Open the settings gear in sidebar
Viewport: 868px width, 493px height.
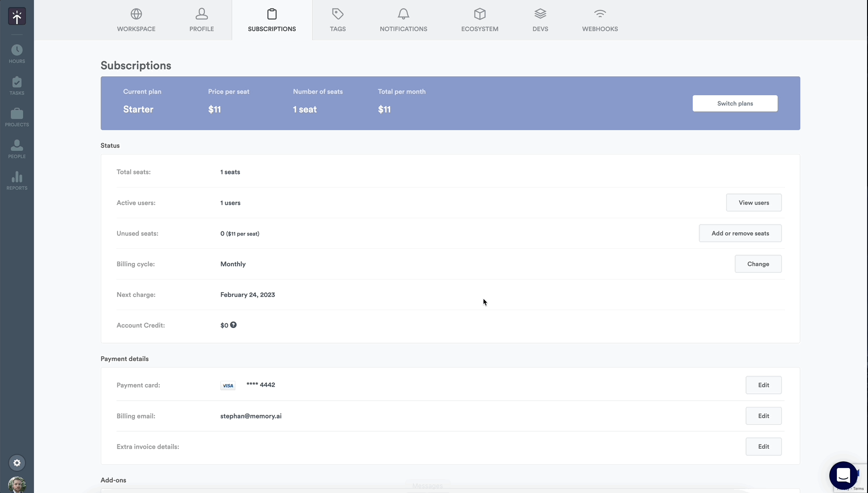pos(17,463)
